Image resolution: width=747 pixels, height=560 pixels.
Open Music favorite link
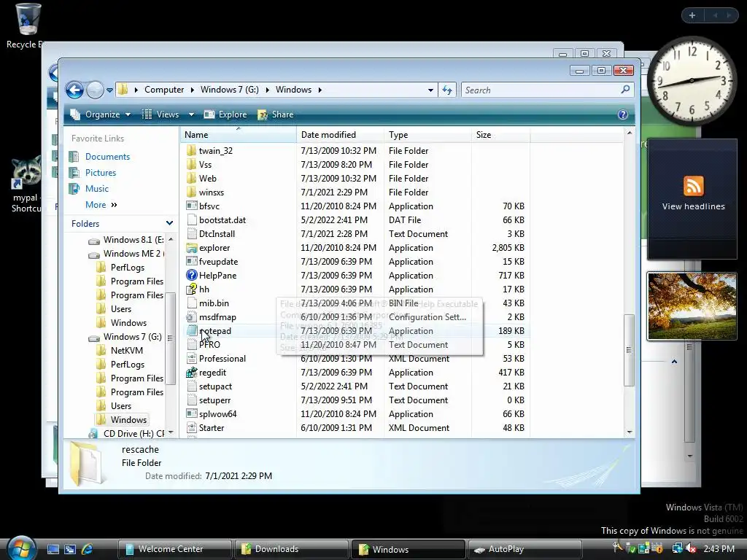[97, 189]
